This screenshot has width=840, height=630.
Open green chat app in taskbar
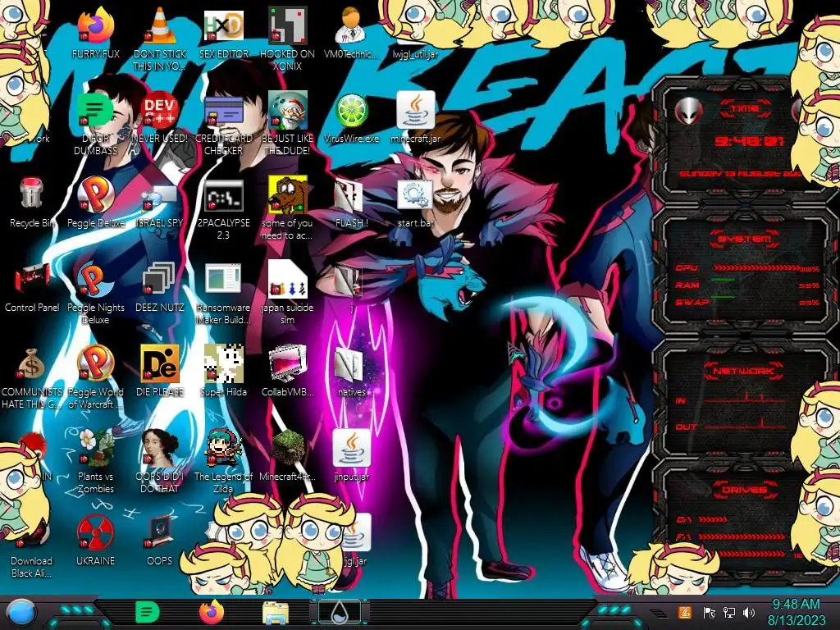tap(148, 612)
